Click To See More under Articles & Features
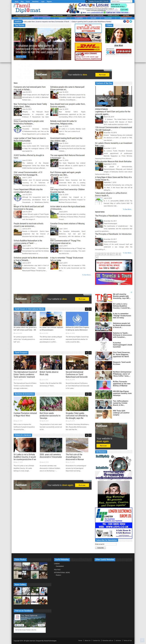The width and height of the screenshot is (146, 644). [x=128, y=209]
